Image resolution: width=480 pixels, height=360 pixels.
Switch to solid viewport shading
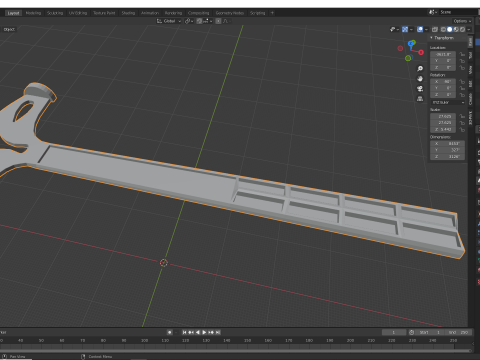click(450, 30)
